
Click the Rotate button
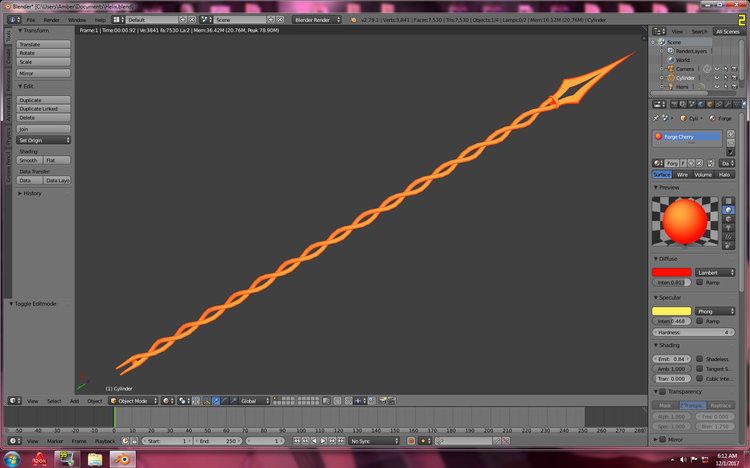point(44,53)
